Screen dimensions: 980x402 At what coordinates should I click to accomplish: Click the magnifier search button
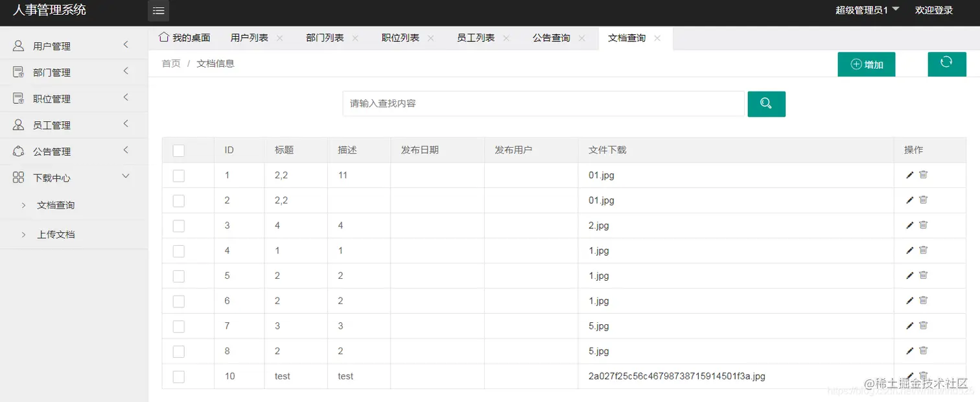766,104
